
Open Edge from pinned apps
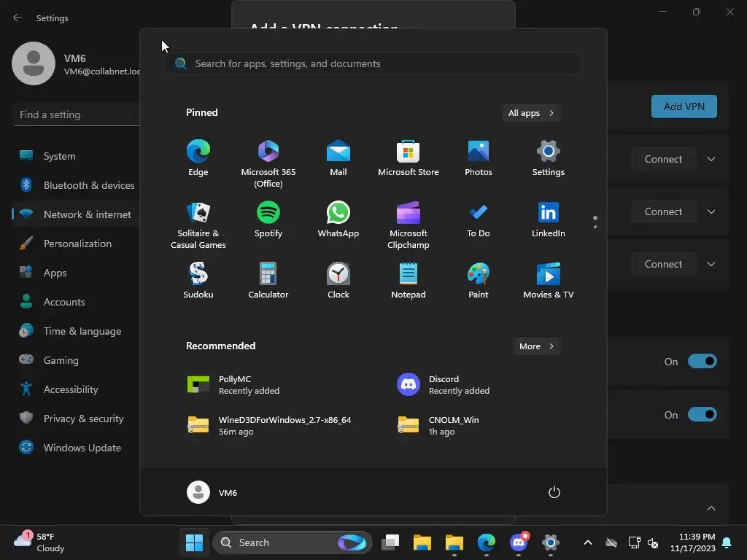pyautogui.click(x=198, y=158)
